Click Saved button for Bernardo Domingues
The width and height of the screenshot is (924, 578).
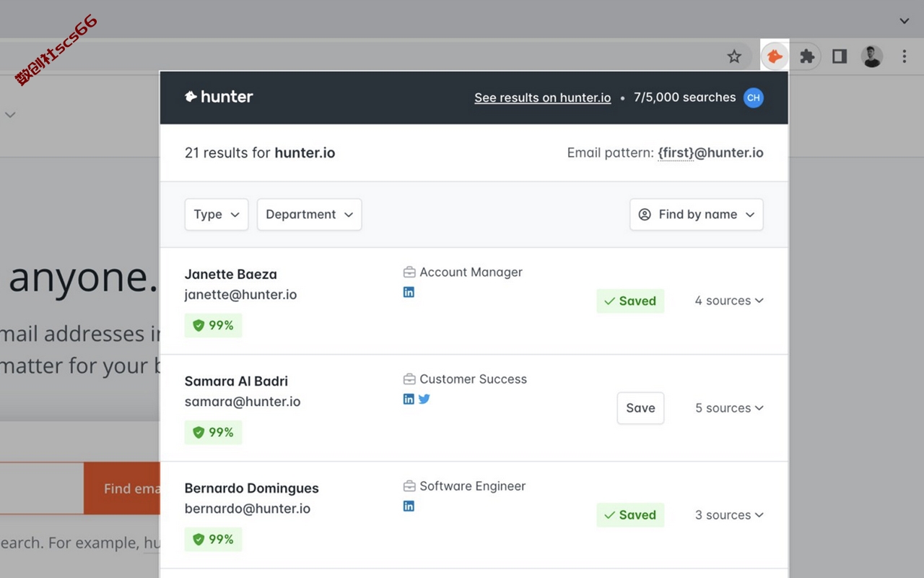click(x=630, y=515)
